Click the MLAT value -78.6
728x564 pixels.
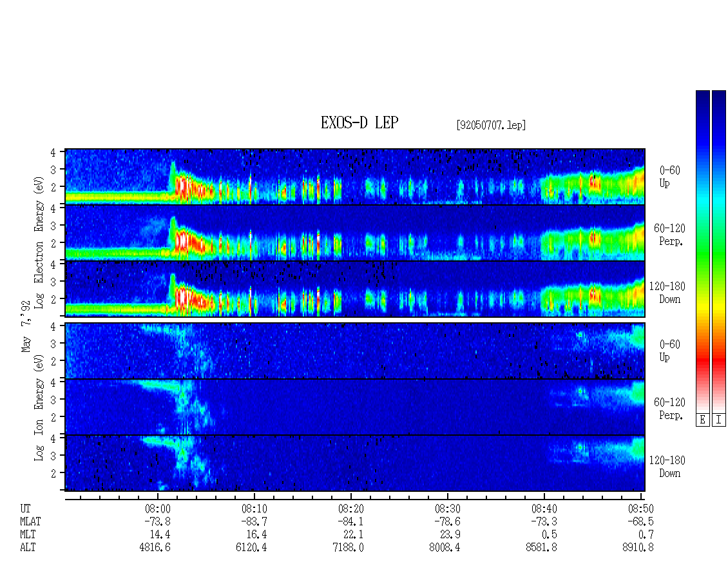pyautogui.click(x=447, y=521)
